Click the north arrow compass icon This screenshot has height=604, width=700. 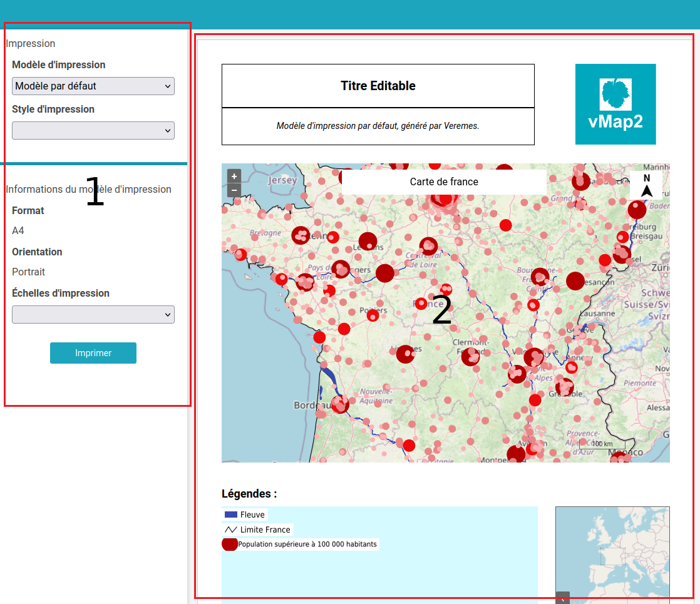pos(646,186)
